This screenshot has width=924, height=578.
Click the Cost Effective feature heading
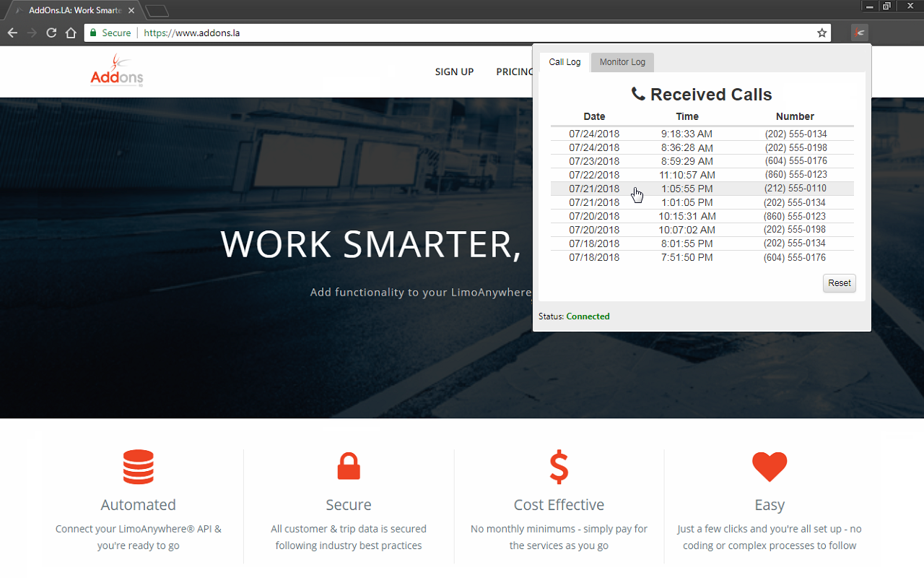click(x=559, y=505)
